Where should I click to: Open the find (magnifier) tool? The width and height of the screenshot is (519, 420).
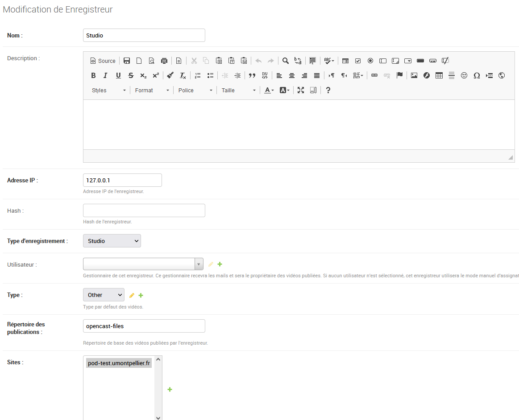tap(286, 61)
